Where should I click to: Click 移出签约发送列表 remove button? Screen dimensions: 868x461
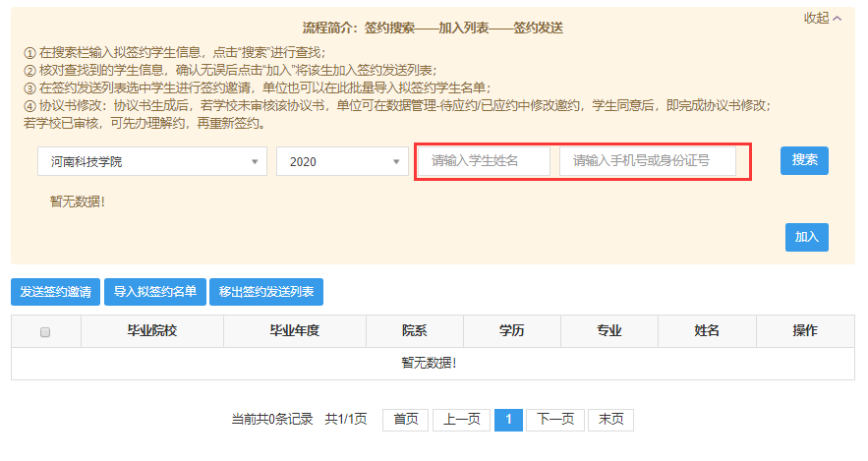click(x=266, y=292)
